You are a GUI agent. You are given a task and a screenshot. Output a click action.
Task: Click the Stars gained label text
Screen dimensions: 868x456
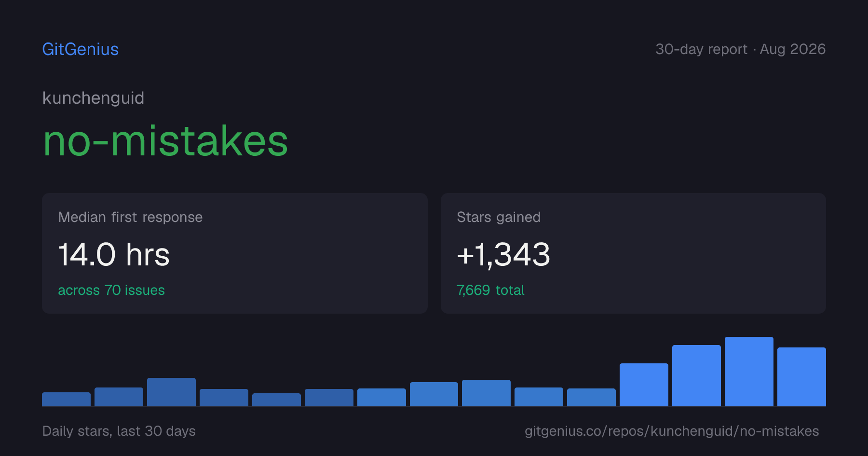(499, 217)
